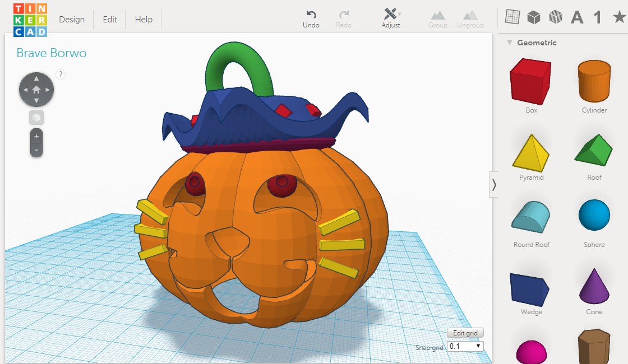The width and height of the screenshot is (628, 364).
Task: Reset to home view
Action: (36, 90)
